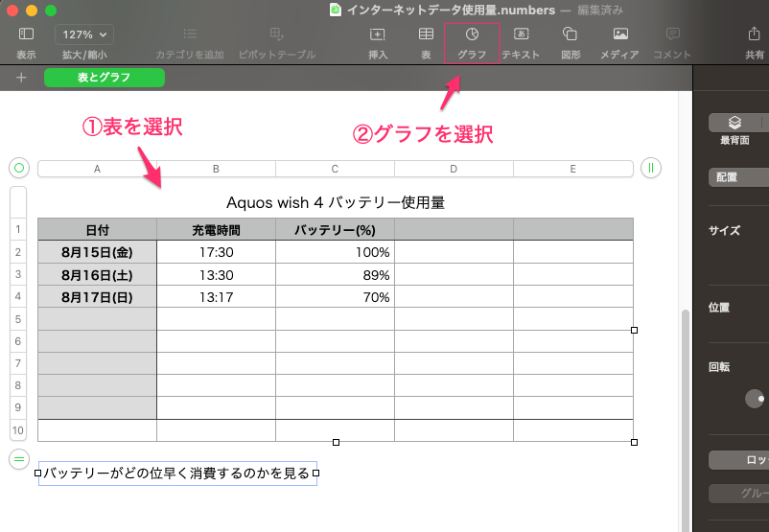
Task: Click the macOS yellow minimize window button
Action: [32, 11]
